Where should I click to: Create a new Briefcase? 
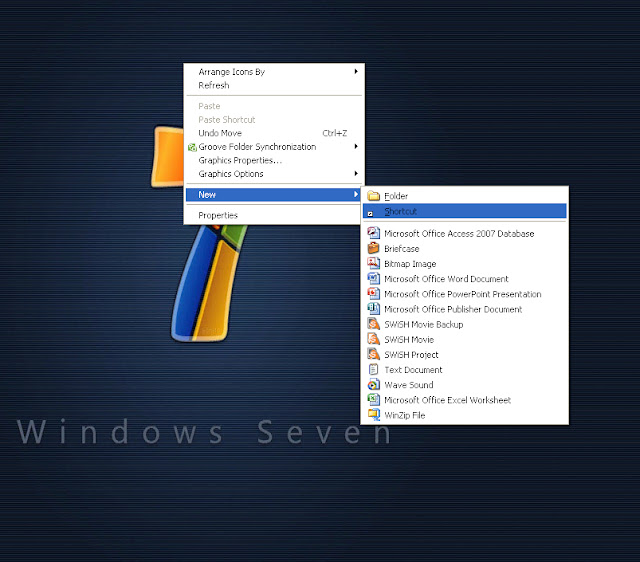pos(464,249)
